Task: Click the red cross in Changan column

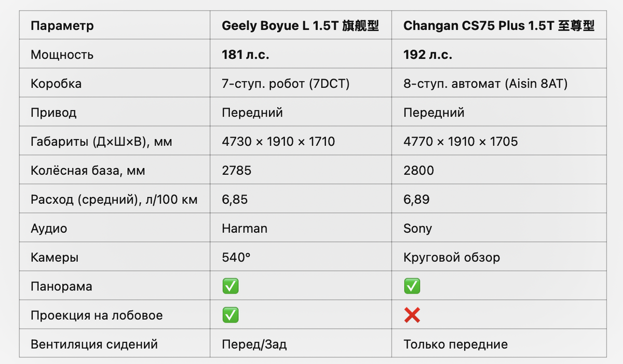Action: (412, 315)
